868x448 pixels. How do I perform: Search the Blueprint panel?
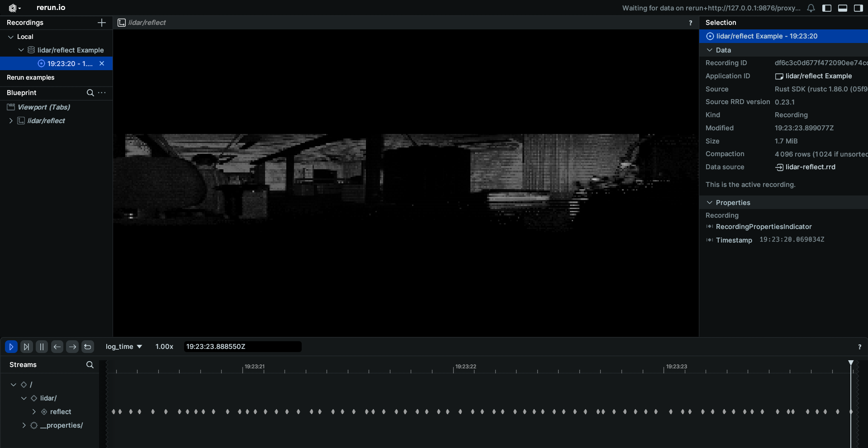90,93
